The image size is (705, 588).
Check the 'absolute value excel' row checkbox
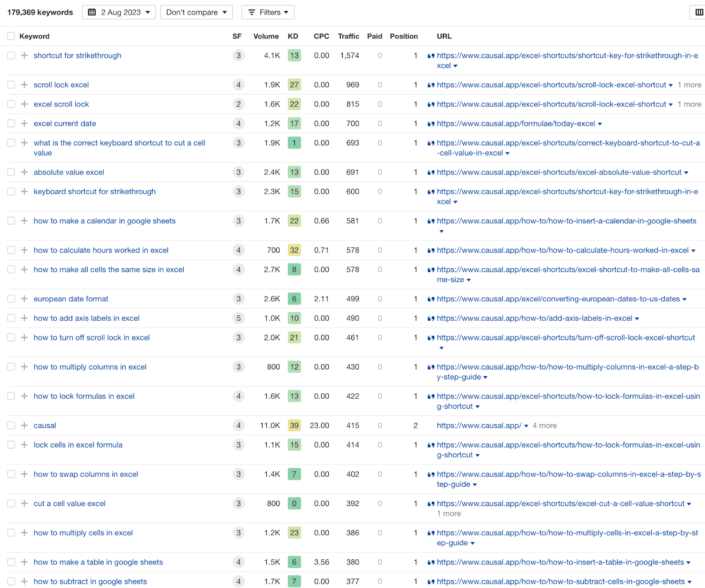pyautogui.click(x=11, y=172)
